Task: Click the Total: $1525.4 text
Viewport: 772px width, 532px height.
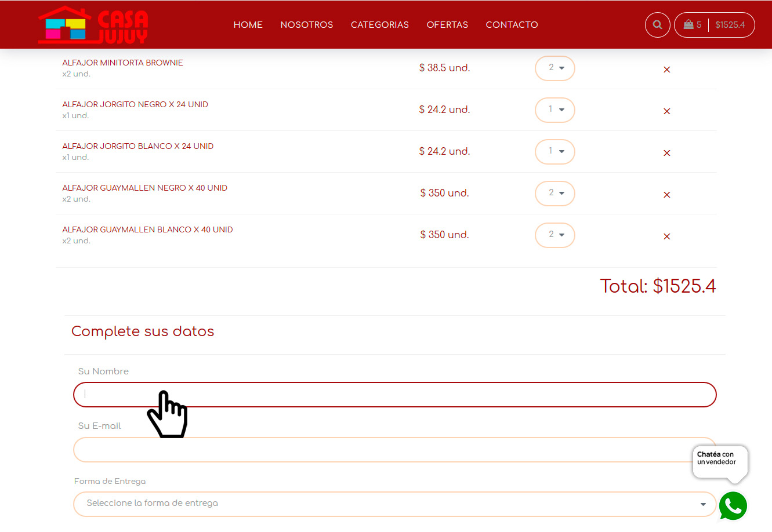Action: coord(658,286)
